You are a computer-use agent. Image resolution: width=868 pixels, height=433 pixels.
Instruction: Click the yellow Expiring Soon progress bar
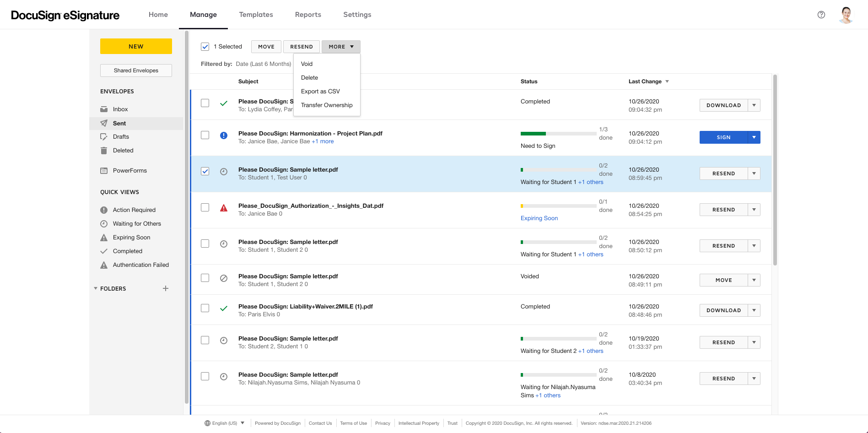[x=558, y=206]
